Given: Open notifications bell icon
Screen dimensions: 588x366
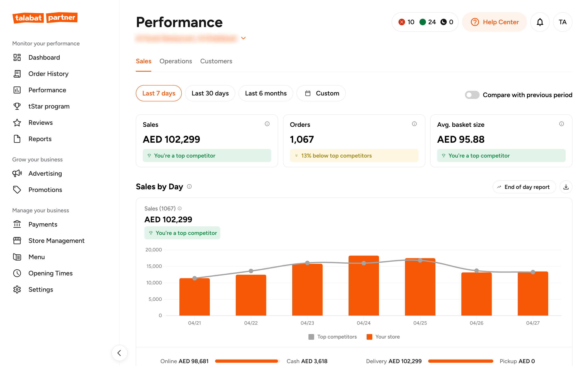Looking at the screenshot, I should (540, 22).
